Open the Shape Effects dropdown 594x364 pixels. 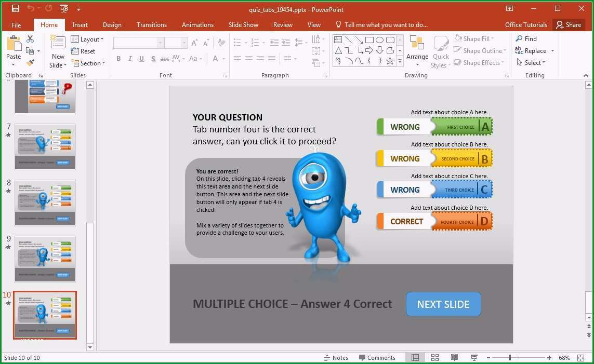[x=479, y=63]
